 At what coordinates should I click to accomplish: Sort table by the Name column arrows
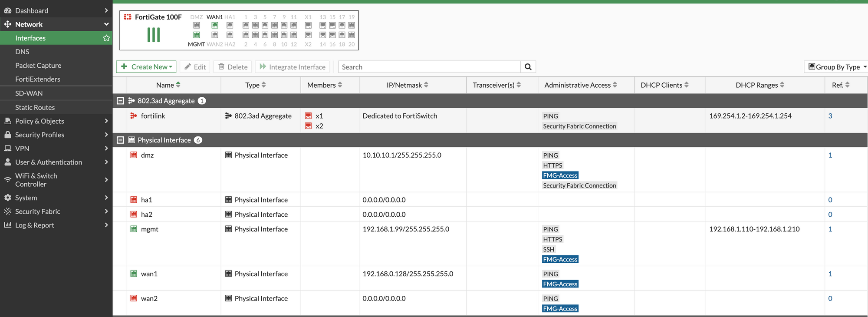[178, 85]
